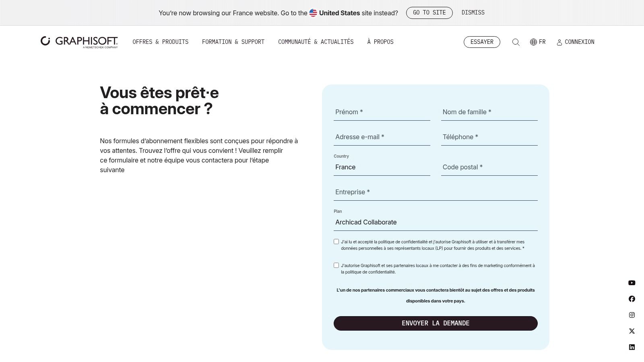Enable the marketing contact consent checkbox
Image resolution: width=644 pixels, height=362 pixels.
point(336,265)
